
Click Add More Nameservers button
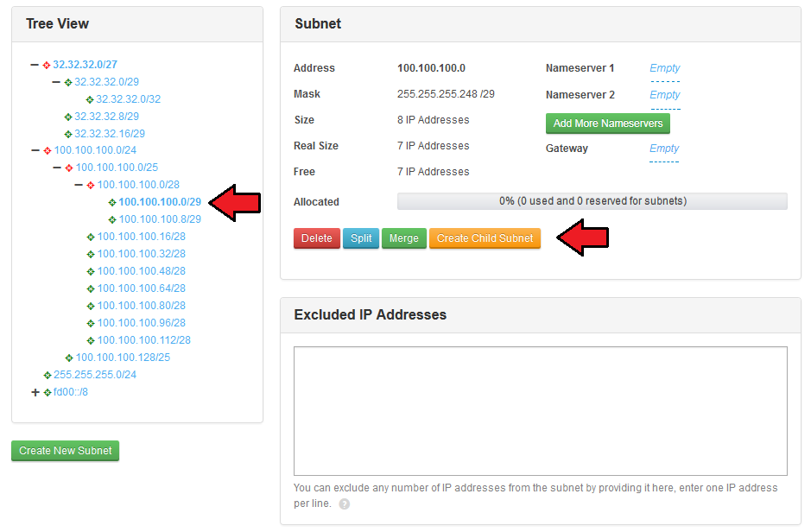[x=608, y=123]
